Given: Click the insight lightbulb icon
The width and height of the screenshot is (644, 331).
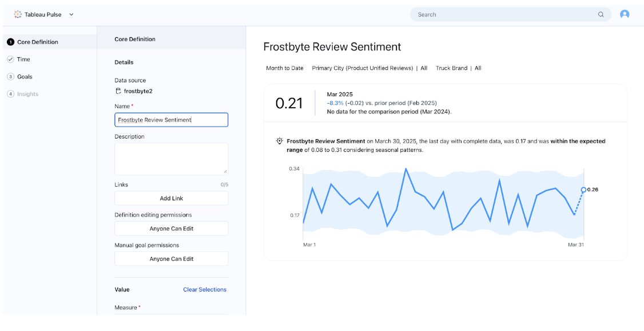Looking at the screenshot, I should [x=279, y=141].
